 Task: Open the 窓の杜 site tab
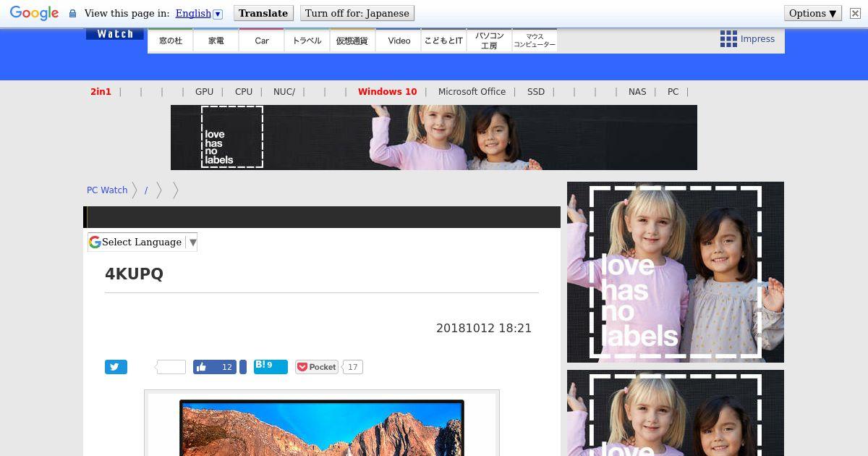(x=171, y=41)
